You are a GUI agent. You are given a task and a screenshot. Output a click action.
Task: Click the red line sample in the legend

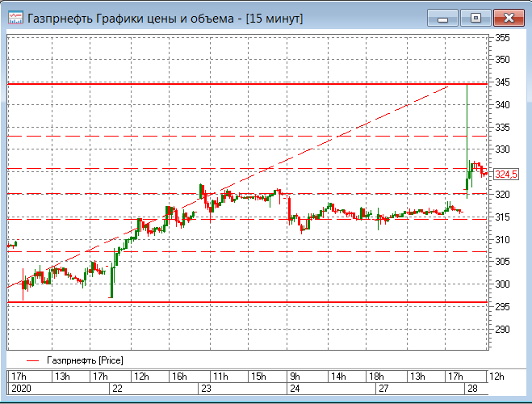pyautogui.click(x=32, y=359)
